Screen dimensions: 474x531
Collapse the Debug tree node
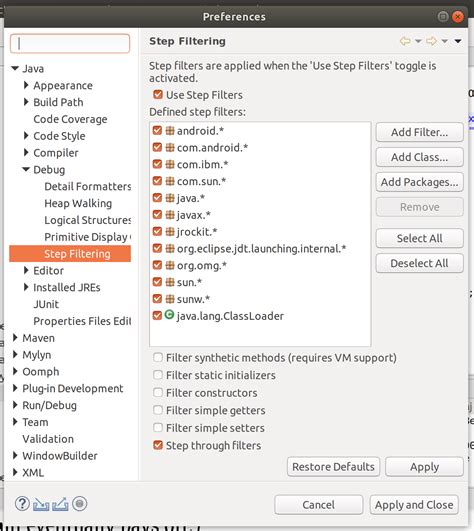click(26, 169)
